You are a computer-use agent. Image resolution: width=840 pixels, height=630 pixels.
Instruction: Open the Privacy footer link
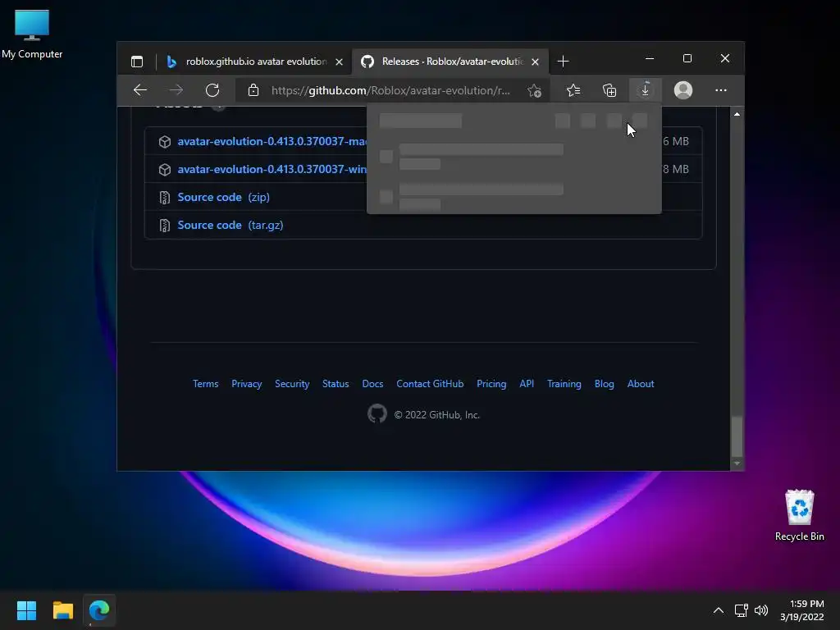[246, 384]
